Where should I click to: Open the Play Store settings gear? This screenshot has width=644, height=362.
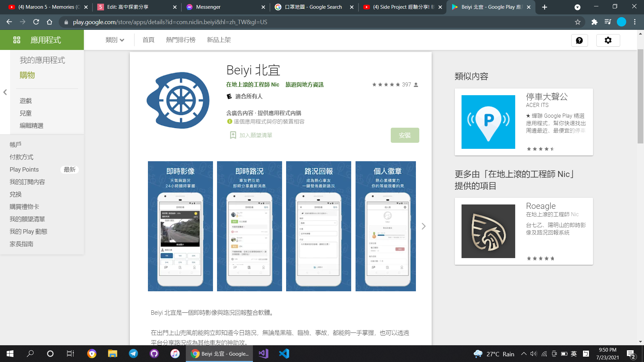(608, 41)
